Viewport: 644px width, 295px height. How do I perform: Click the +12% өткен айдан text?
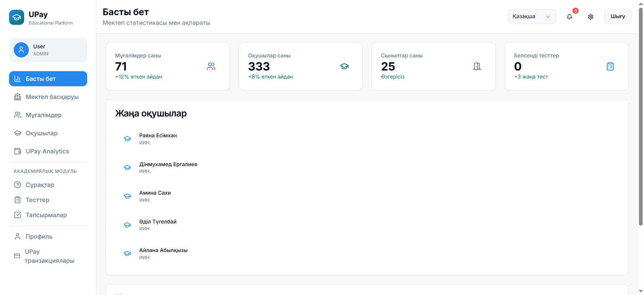tap(139, 77)
